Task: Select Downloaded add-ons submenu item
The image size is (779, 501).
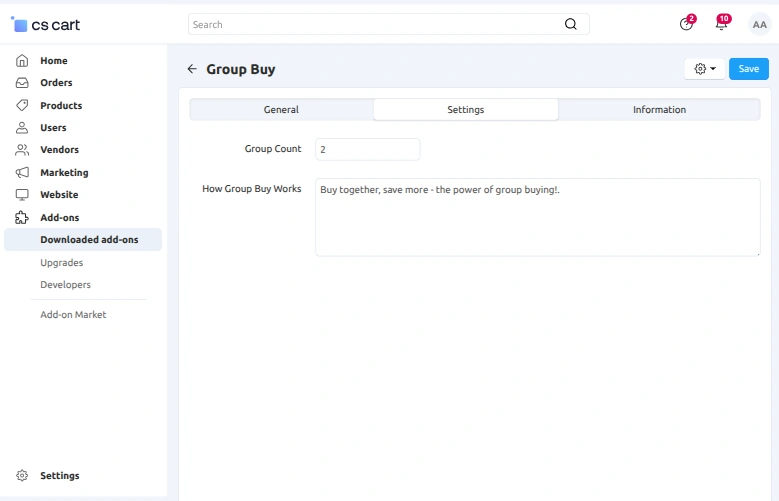Action: 83,240
